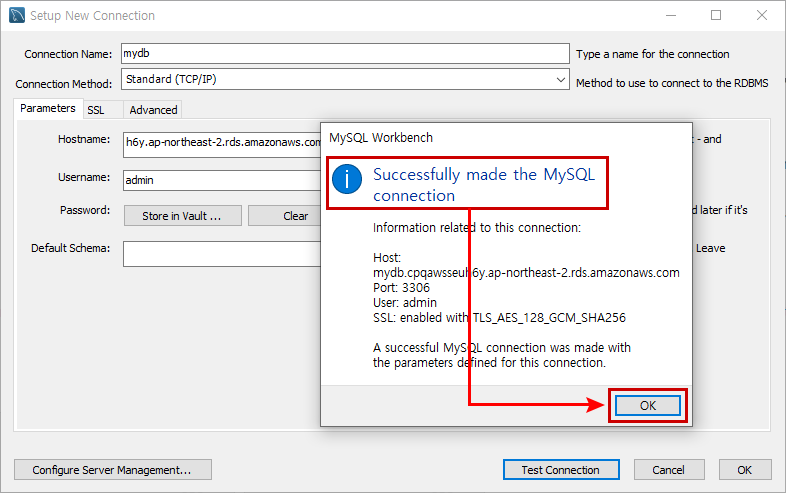Click the Connection Method label

coord(64,84)
